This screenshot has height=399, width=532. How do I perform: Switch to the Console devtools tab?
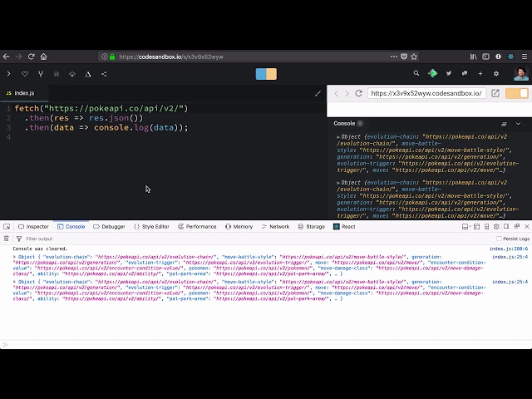tap(71, 227)
